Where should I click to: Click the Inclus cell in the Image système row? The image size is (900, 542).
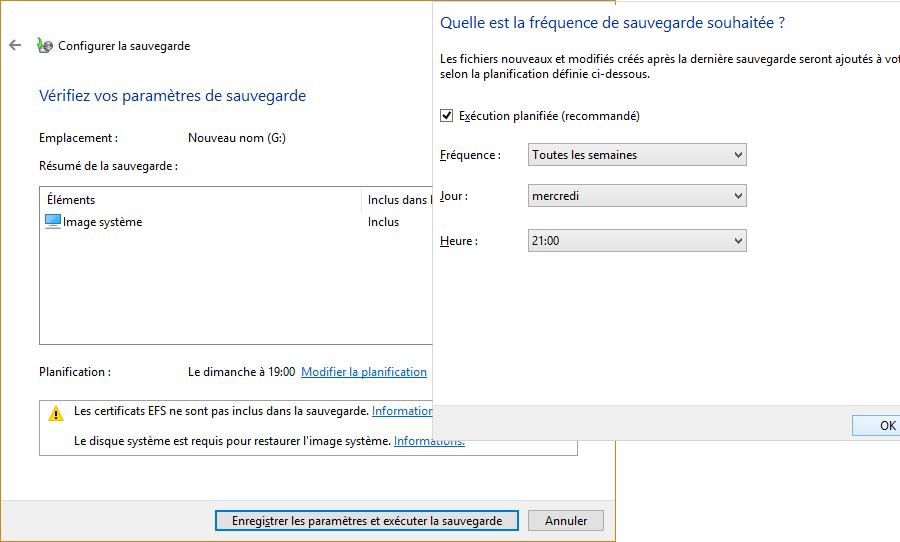click(x=383, y=222)
